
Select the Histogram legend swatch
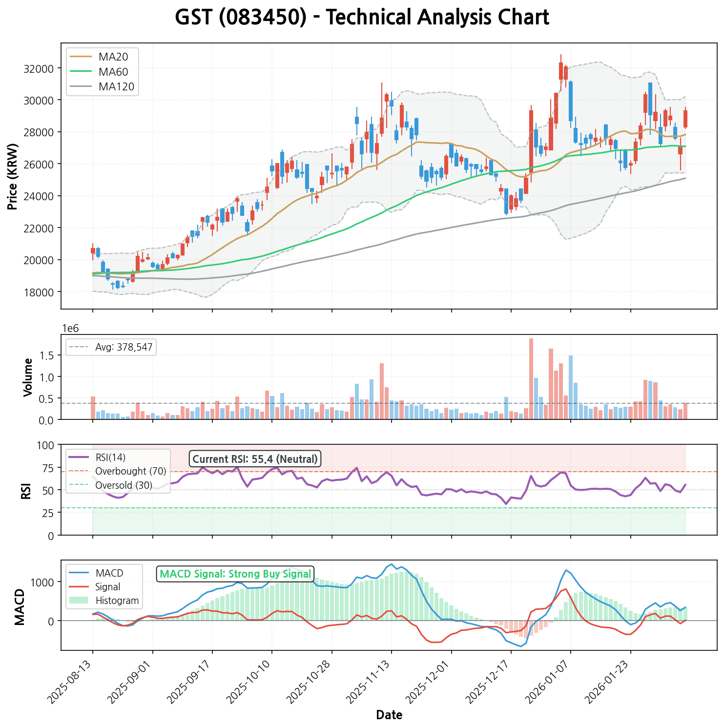point(79,601)
